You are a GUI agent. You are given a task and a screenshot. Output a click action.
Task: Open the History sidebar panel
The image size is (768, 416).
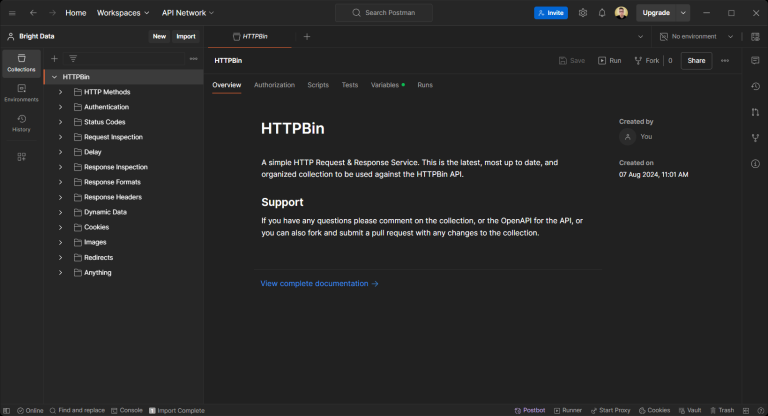pyautogui.click(x=21, y=122)
